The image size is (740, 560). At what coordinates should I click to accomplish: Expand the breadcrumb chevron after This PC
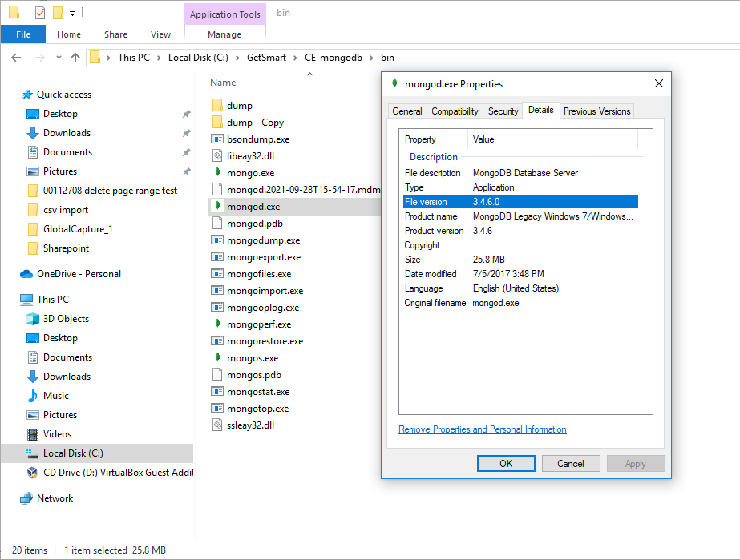click(161, 58)
